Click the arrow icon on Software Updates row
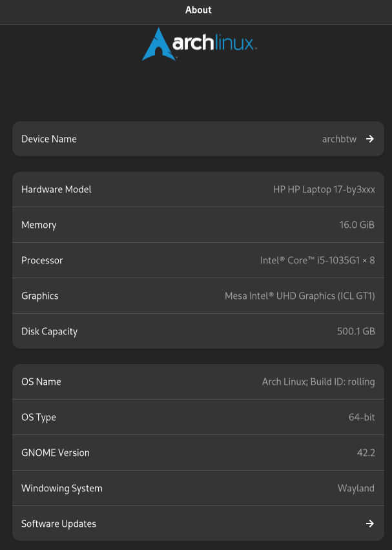This screenshot has height=550, width=392. pos(369,524)
